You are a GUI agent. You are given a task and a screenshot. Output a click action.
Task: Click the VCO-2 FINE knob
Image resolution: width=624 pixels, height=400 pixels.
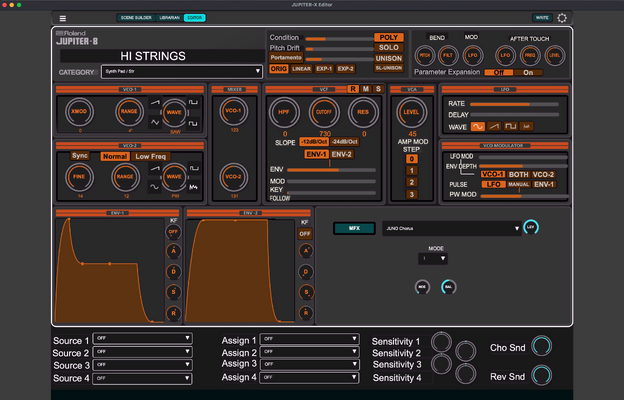tap(79, 177)
